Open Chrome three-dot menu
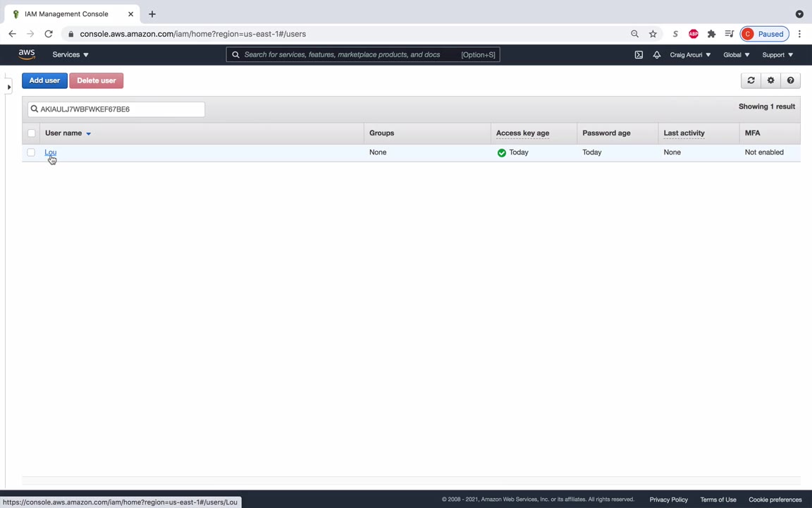This screenshot has height=508, width=812. pyautogui.click(x=799, y=34)
